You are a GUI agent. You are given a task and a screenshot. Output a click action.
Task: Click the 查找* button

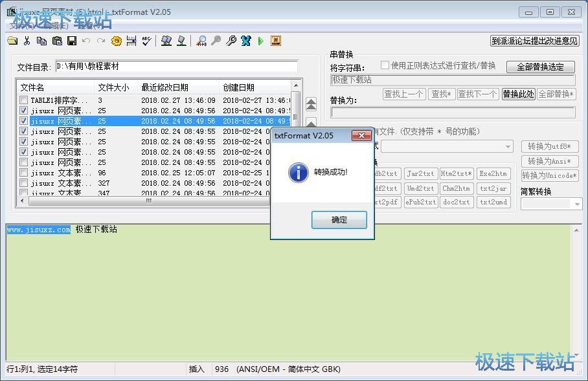click(x=441, y=94)
